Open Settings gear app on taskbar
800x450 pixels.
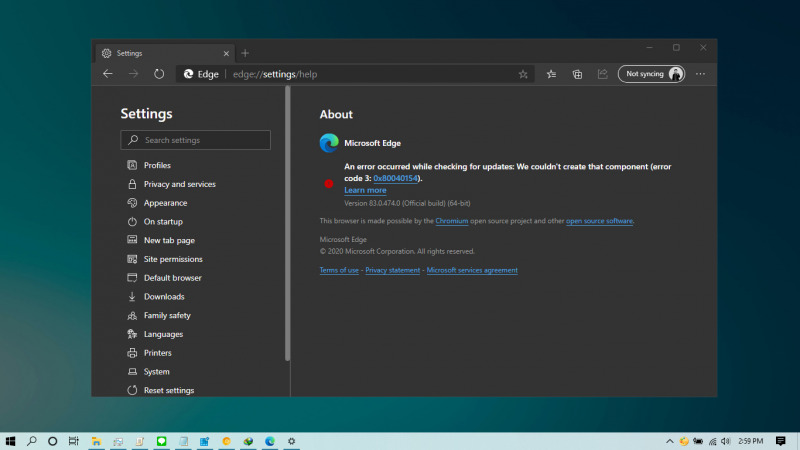pos(291,441)
